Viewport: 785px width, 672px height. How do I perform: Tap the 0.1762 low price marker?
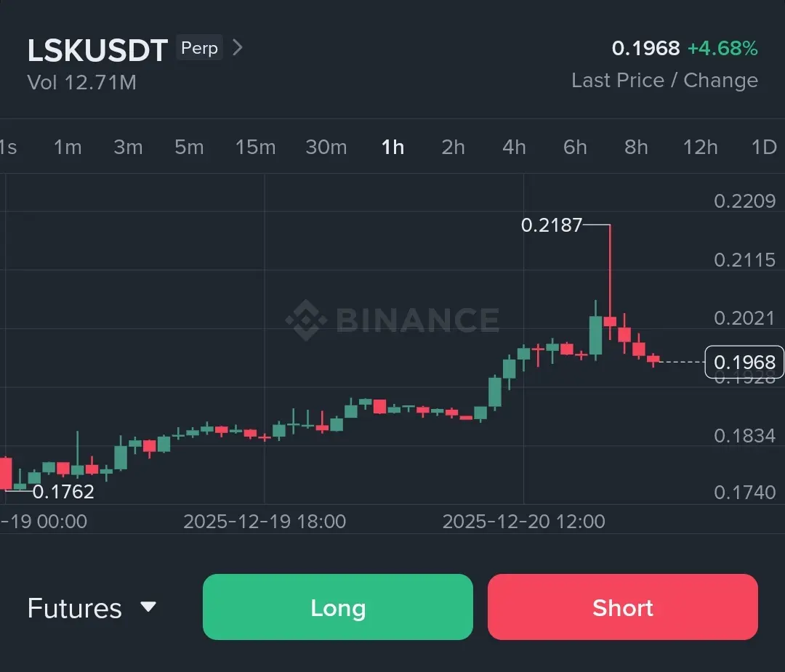pyautogui.click(x=63, y=492)
